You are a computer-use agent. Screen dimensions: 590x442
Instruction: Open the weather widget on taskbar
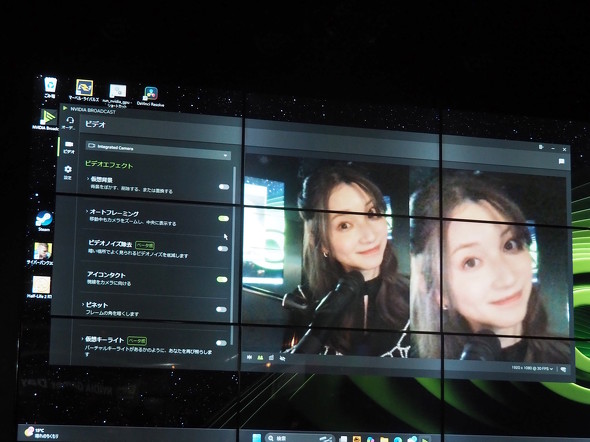41,433
